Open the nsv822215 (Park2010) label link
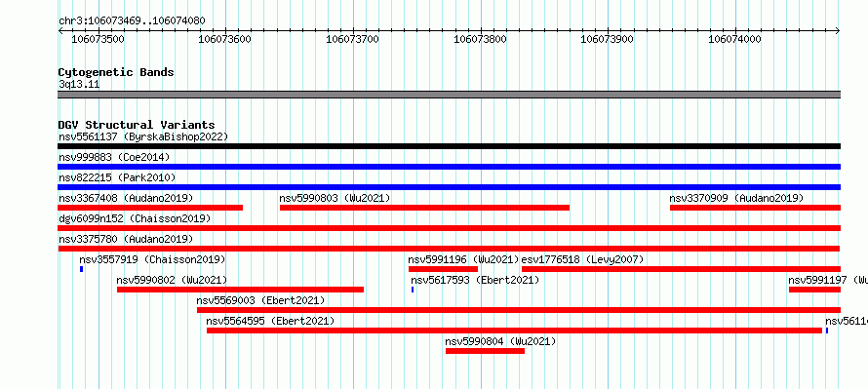The height and width of the screenshot is (389, 868). coord(117,177)
